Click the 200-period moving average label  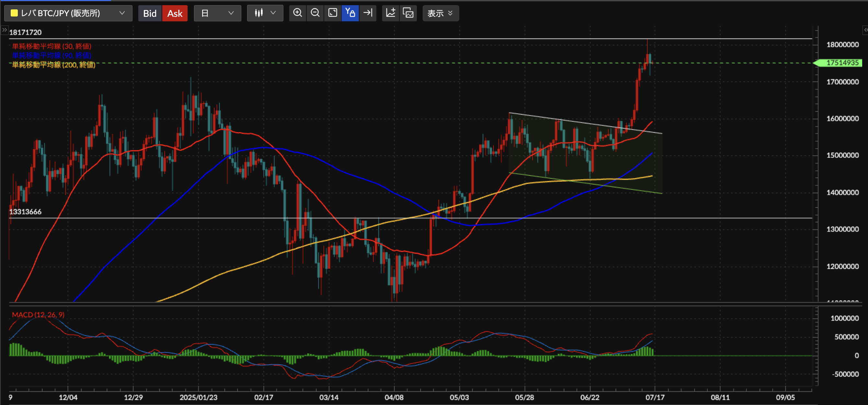point(53,65)
